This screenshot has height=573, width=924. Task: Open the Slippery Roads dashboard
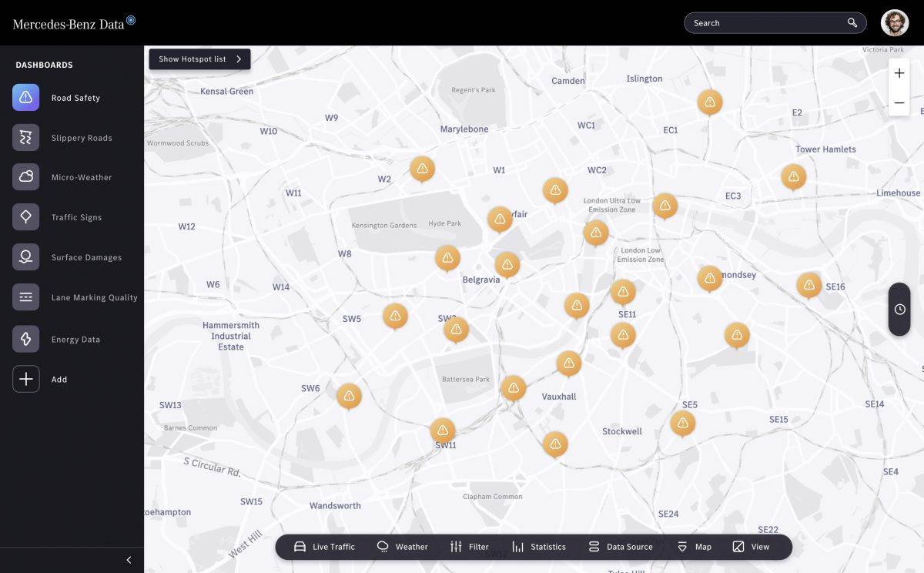[25, 137]
